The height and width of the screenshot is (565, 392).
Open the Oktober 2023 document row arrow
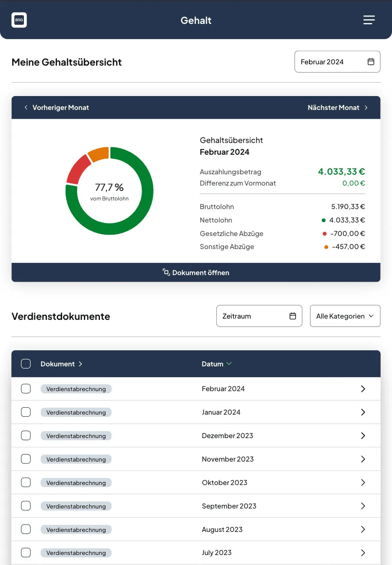click(363, 483)
